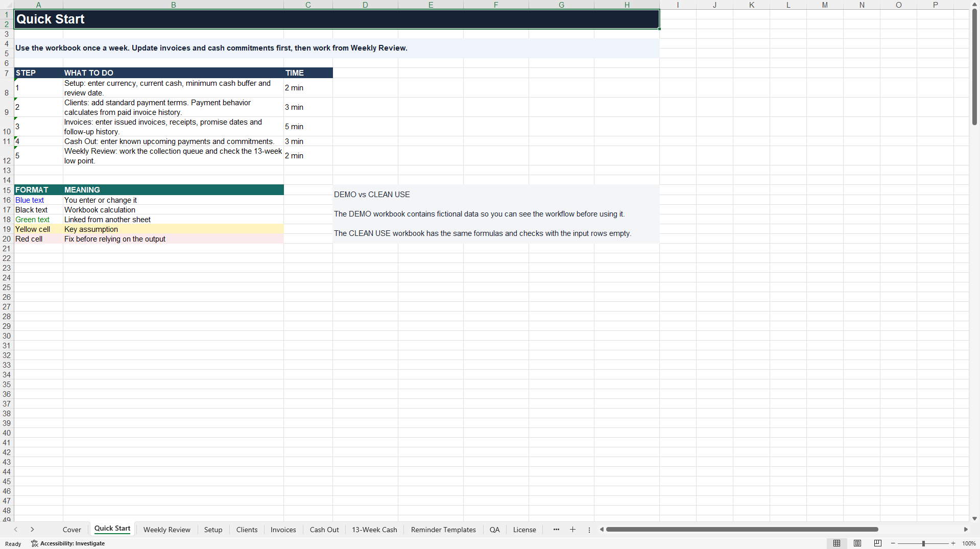Go to the previous sheet tab arrow
The width and height of the screenshot is (980, 549).
tap(16, 530)
